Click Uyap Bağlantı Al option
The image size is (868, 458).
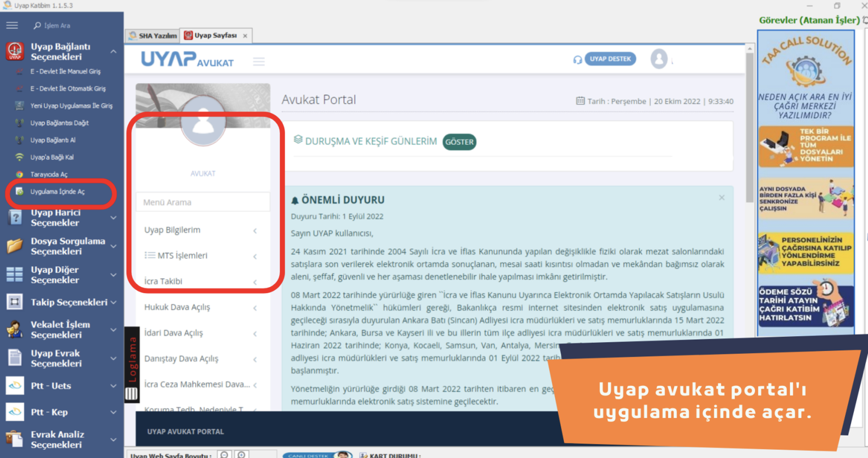click(53, 140)
